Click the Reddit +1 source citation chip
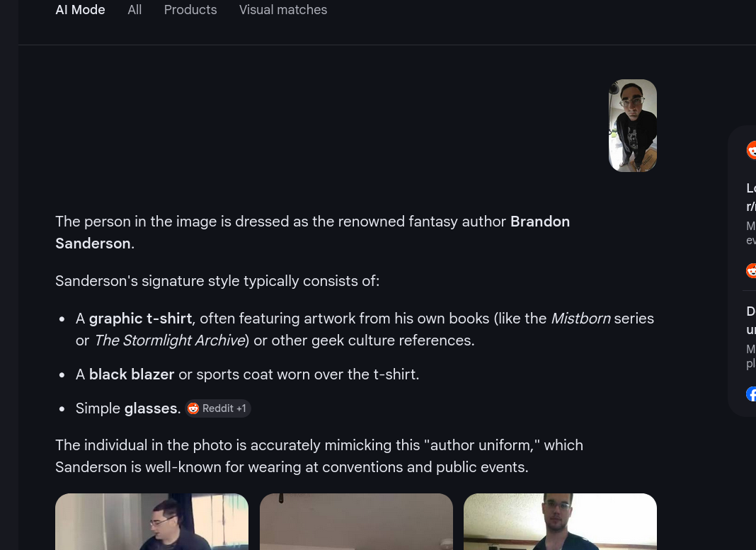 pyautogui.click(x=218, y=408)
